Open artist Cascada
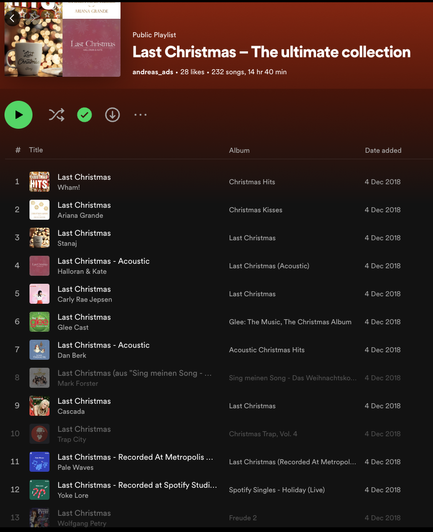This screenshot has height=532, width=433. click(x=71, y=411)
